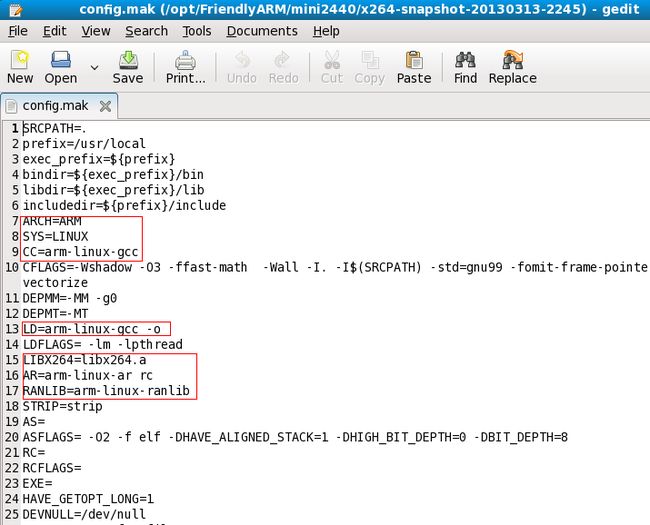
Task: Click the RCFLAGS= line
Action: (52, 468)
